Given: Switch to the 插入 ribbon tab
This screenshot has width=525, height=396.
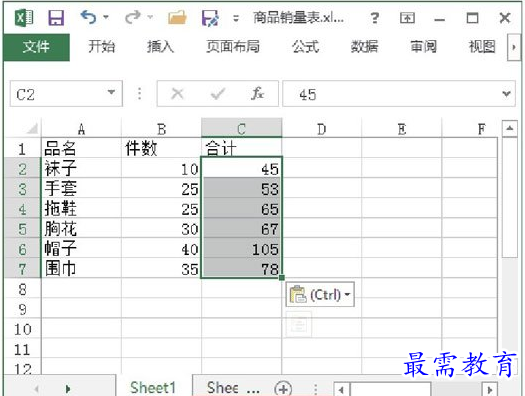Looking at the screenshot, I should [160, 47].
